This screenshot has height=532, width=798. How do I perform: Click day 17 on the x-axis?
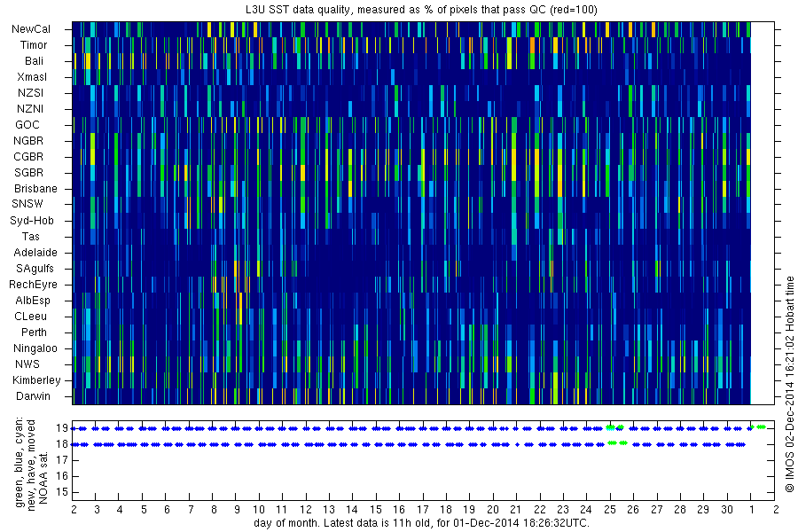click(x=422, y=510)
